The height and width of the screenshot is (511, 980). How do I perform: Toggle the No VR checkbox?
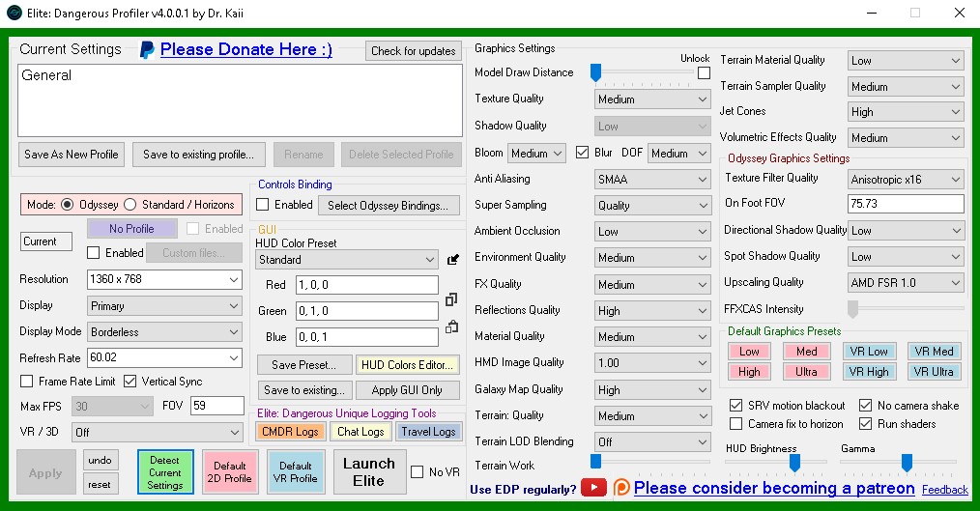[417, 471]
